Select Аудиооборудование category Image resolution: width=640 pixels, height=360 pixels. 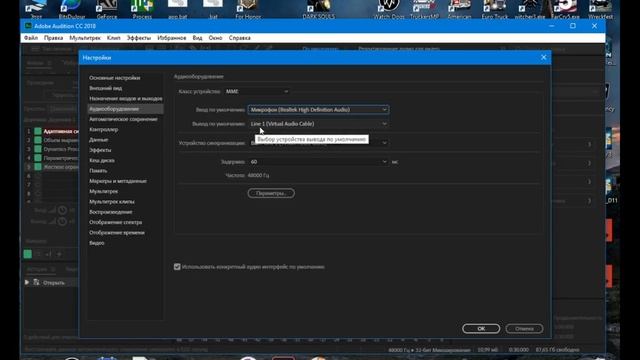click(x=126, y=109)
